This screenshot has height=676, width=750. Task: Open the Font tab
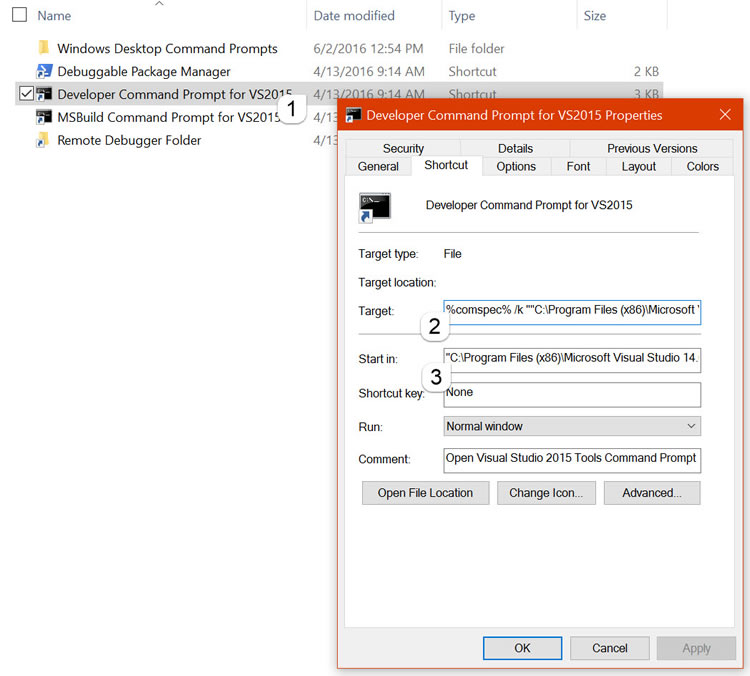(x=578, y=166)
